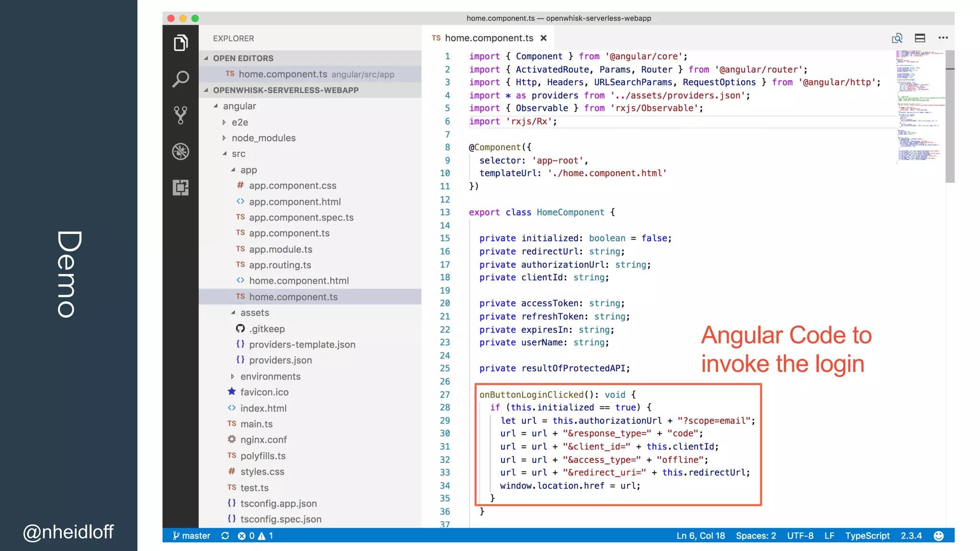Click the open preview/find file icon in editor toolbar
The image size is (980, 551).
(897, 38)
